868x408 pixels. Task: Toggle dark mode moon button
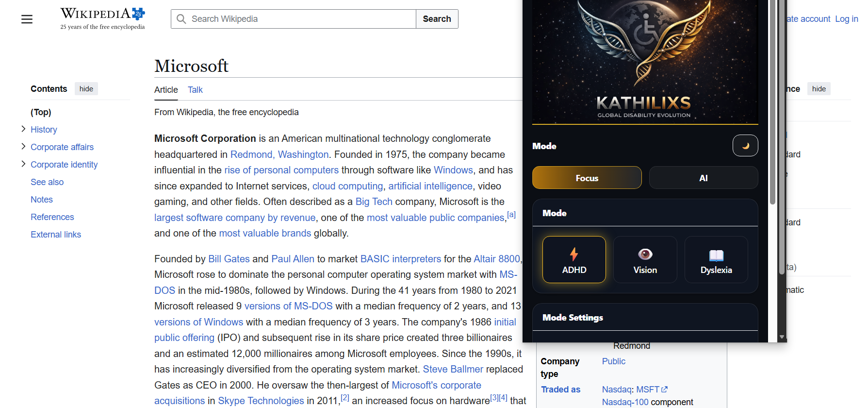coord(745,146)
